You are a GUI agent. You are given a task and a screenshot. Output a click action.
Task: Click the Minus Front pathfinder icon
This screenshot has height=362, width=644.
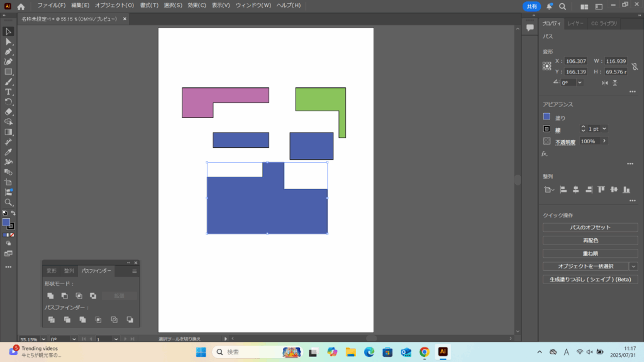click(x=65, y=295)
